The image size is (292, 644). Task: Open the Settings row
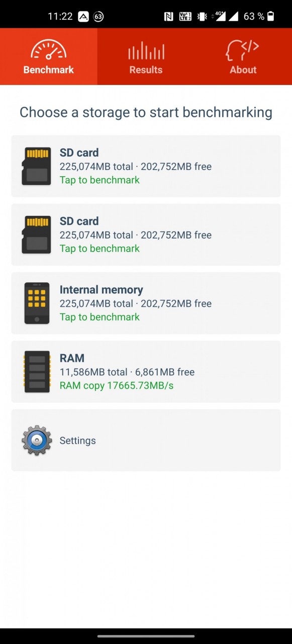146,440
